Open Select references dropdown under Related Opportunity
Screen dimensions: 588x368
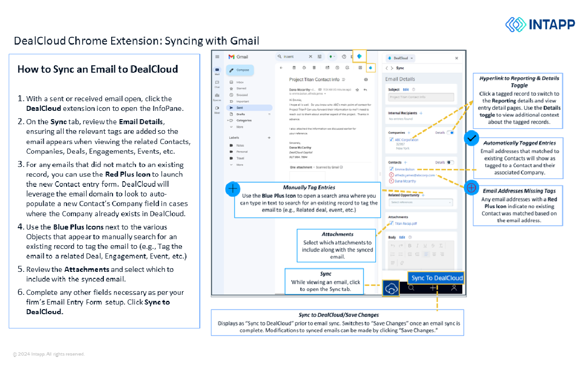pyautogui.click(x=421, y=202)
